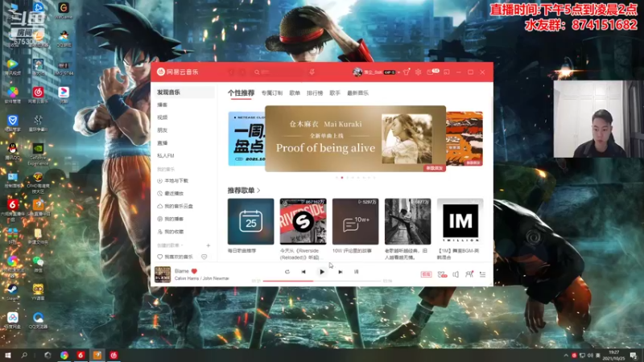Open 发现音乐 in the sidebar
Image resolution: width=644 pixels, height=362 pixels.
pyautogui.click(x=184, y=93)
